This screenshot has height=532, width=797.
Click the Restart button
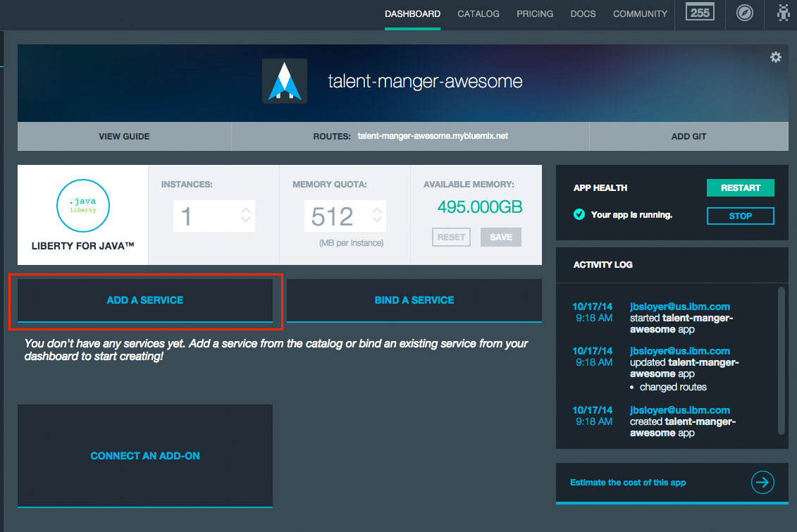pos(741,188)
